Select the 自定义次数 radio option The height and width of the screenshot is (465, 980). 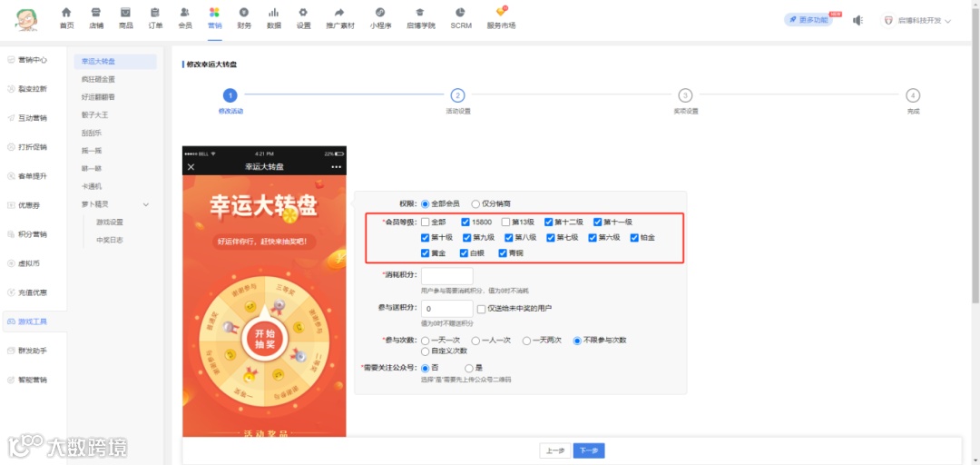426,351
